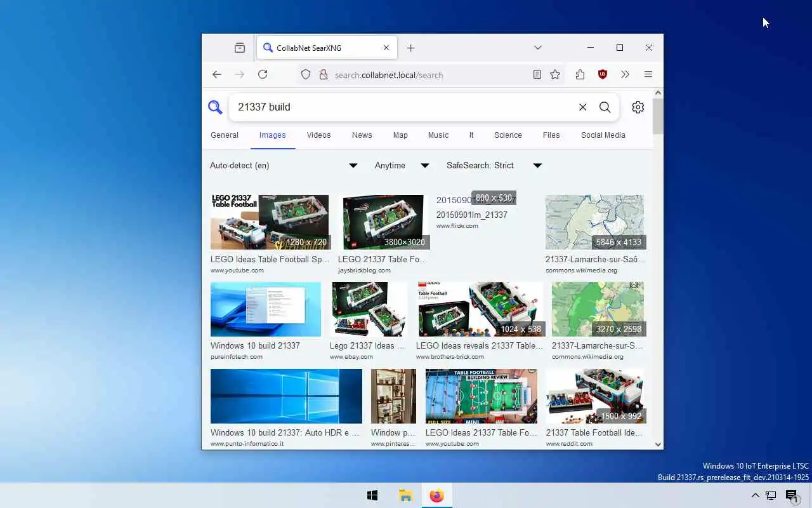Open the pinterest Window thumbnail
The height and width of the screenshot is (508, 812).
(x=393, y=396)
